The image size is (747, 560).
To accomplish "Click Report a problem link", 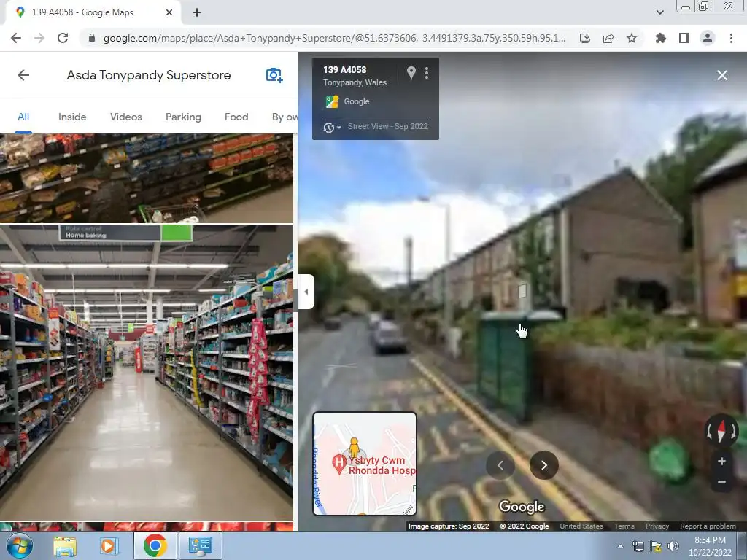I will (x=708, y=526).
